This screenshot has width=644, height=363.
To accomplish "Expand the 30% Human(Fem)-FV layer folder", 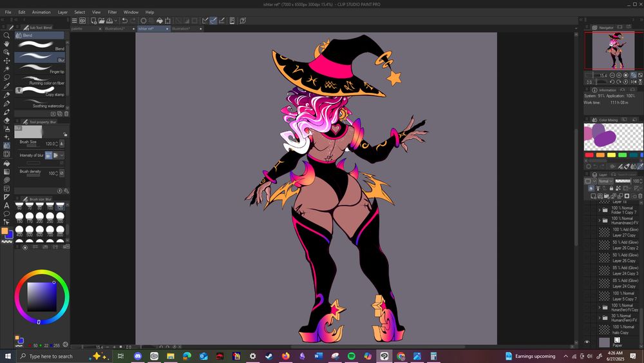I will 599,318.
